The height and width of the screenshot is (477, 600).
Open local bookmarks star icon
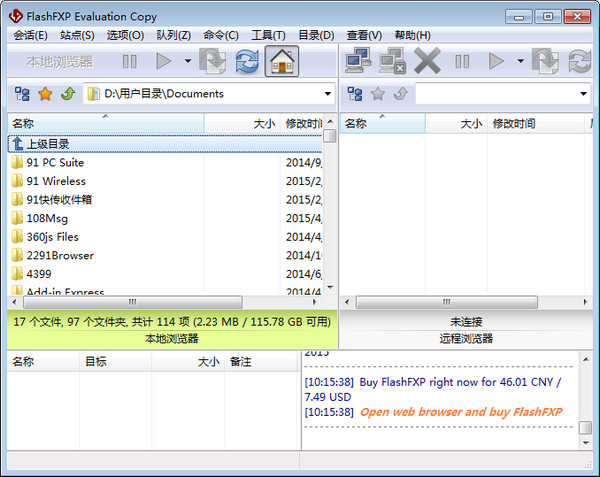pos(45,94)
